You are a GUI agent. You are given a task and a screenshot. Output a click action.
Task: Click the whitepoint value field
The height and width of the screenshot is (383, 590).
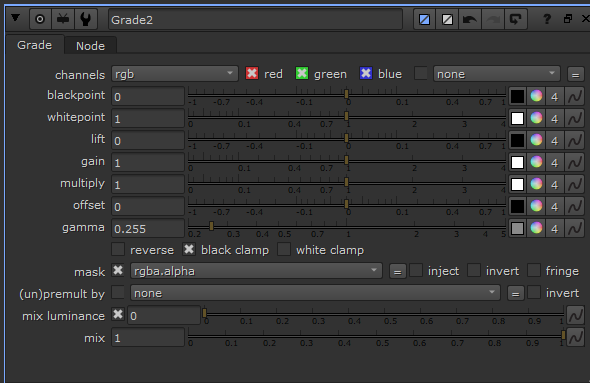(148, 119)
